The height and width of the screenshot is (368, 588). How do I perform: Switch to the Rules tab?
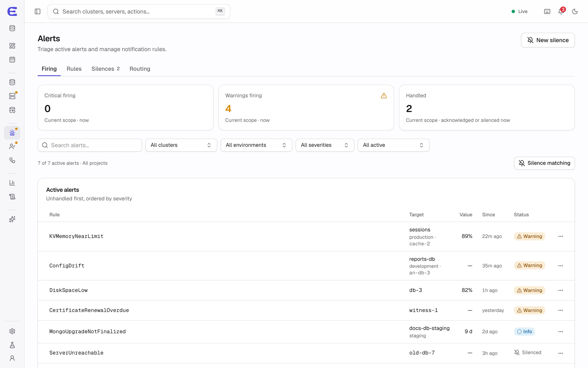(x=74, y=69)
